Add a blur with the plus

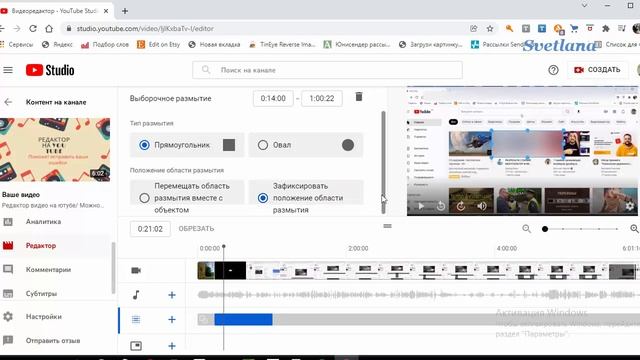coord(172,319)
